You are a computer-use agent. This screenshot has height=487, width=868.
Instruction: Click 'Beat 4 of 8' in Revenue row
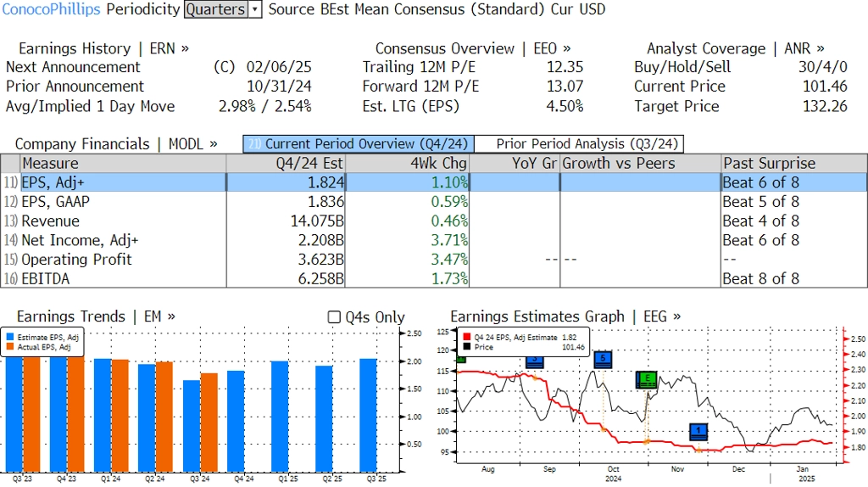point(760,221)
